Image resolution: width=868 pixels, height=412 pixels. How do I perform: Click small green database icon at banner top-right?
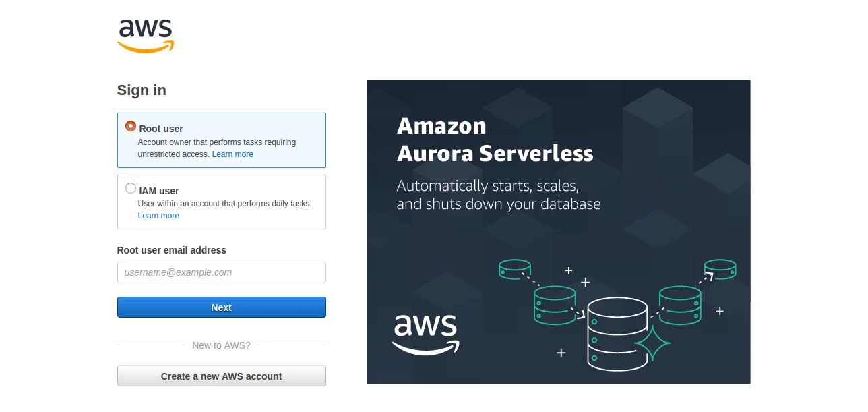[720, 269]
